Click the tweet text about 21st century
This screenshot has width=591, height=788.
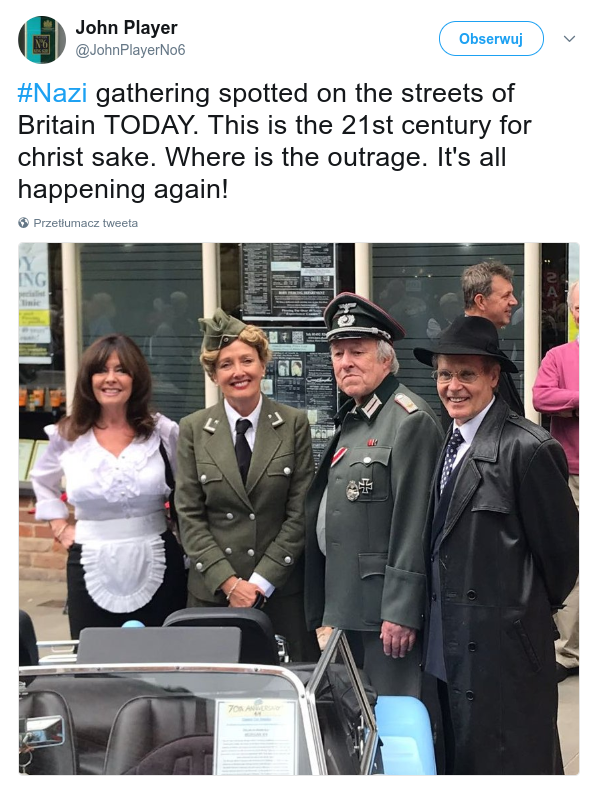(274, 141)
